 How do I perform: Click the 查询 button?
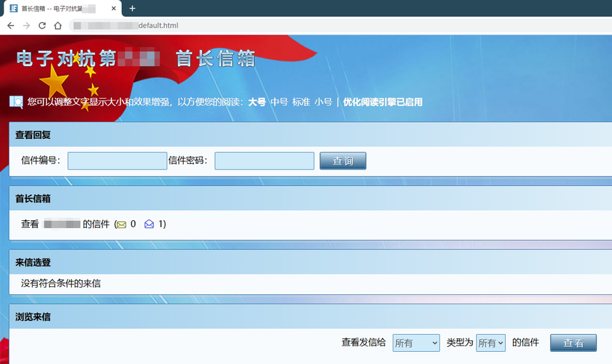(343, 161)
